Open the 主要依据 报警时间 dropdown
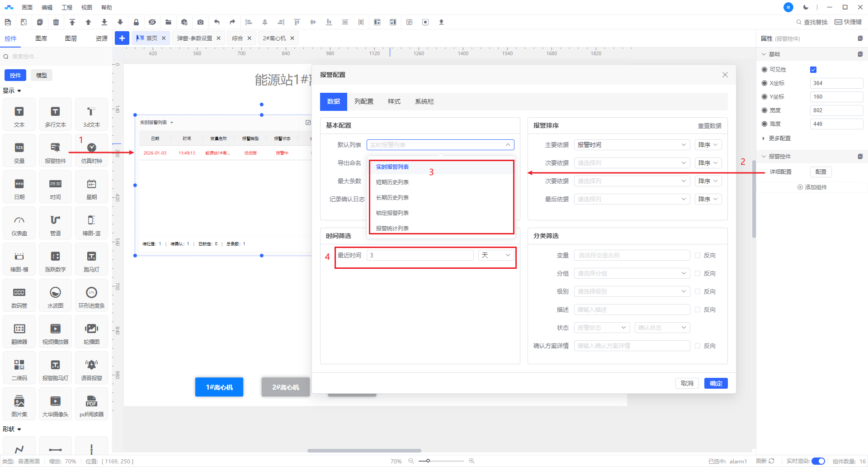The width and height of the screenshot is (868, 467). click(x=632, y=145)
